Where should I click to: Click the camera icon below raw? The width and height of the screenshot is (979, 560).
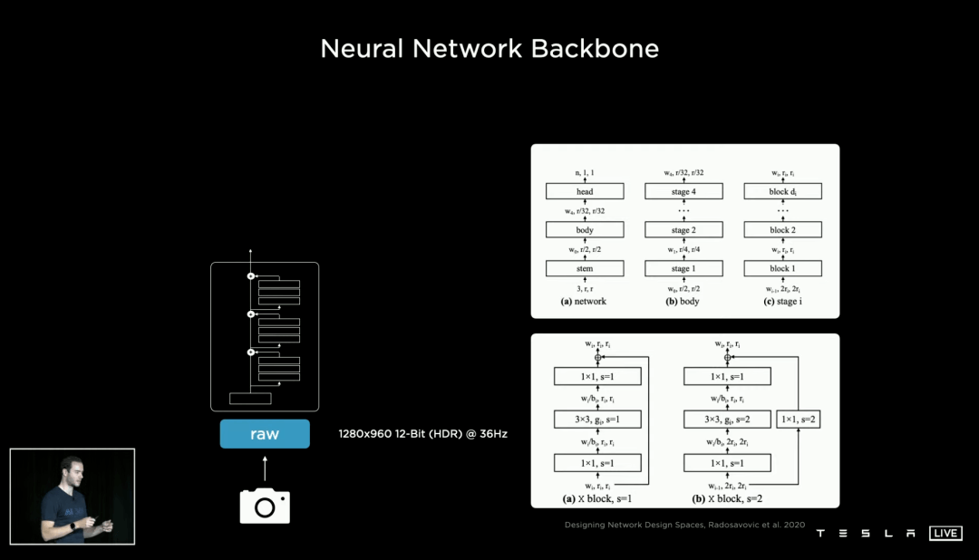[x=265, y=506]
